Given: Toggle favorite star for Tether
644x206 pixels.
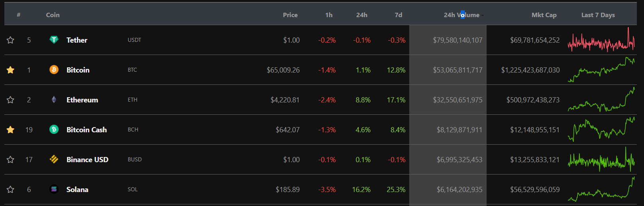Looking at the screenshot, I should (x=10, y=40).
